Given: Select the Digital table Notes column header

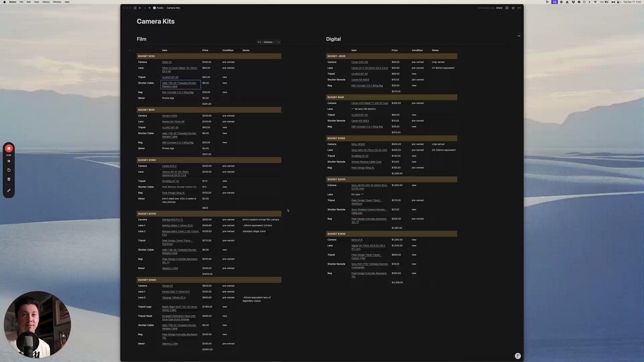Looking at the screenshot, I should (x=435, y=50).
